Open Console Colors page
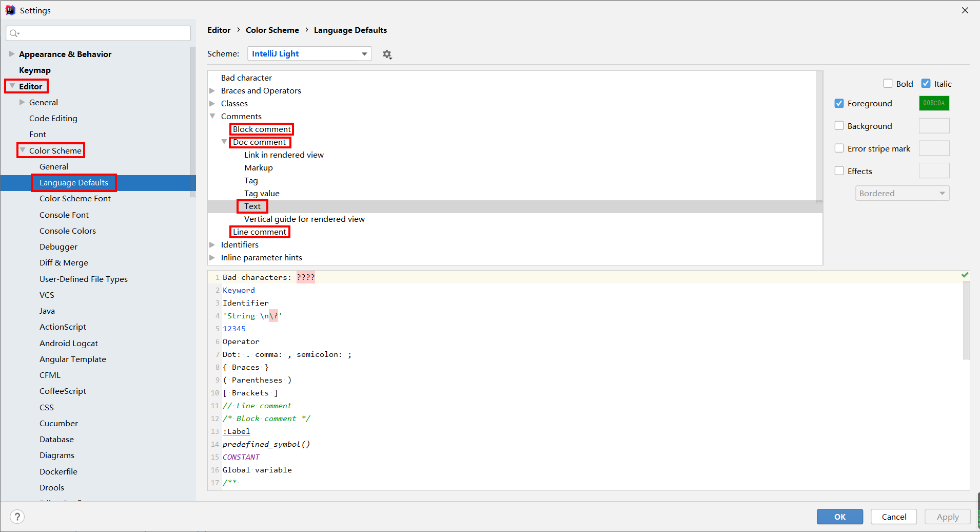 [68, 231]
